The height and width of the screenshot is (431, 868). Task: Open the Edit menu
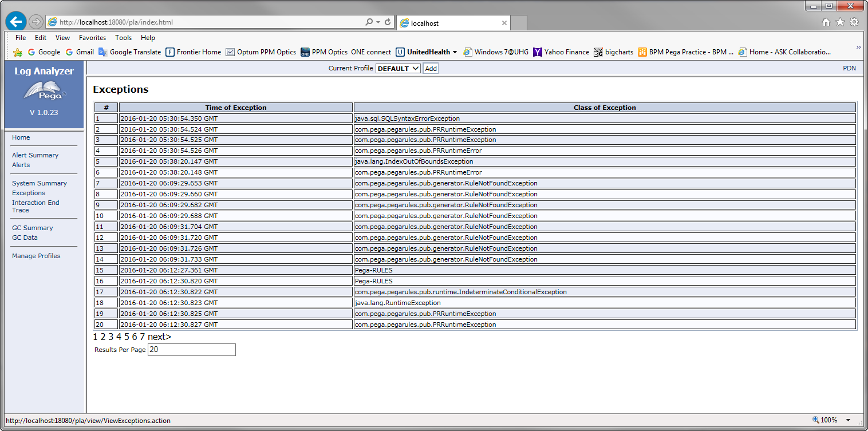[41, 38]
